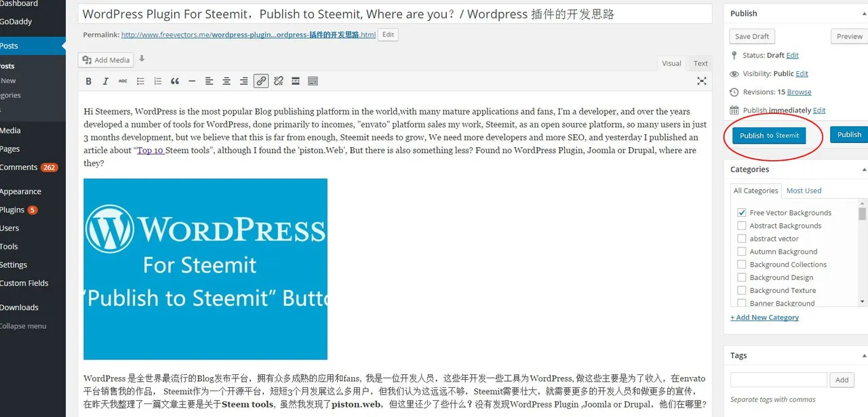Image resolution: width=868 pixels, height=417 pixels.
Task: Check the Background Collections category
Action: (742, 264)
